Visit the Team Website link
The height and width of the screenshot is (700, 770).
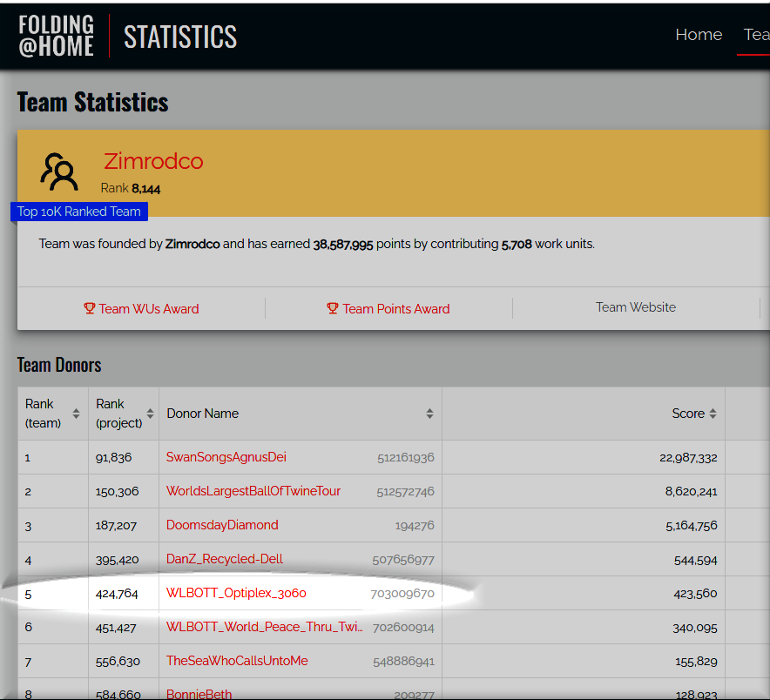tap(635, 306)
